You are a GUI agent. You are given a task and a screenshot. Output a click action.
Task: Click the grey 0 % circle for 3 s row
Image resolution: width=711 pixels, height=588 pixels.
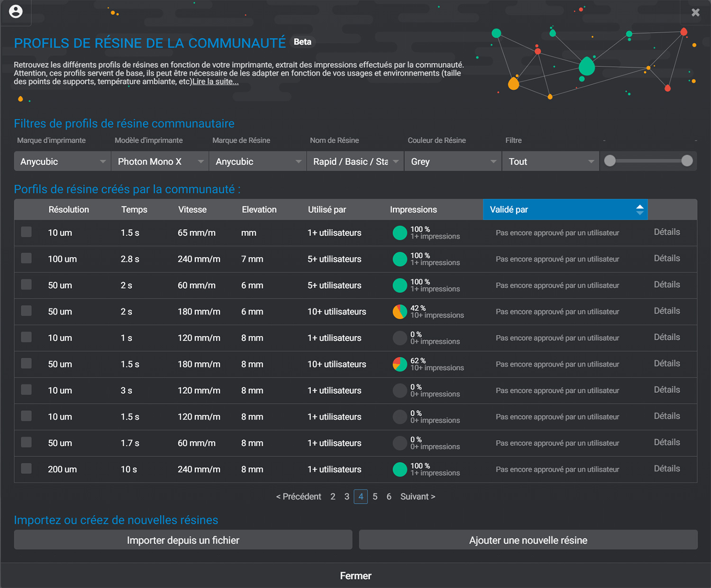click(400, 390)
